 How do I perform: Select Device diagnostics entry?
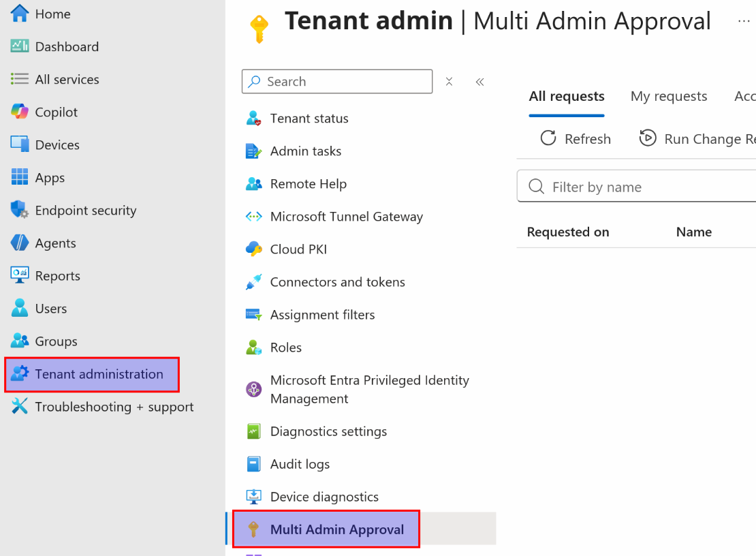click(x=324, y=497)
